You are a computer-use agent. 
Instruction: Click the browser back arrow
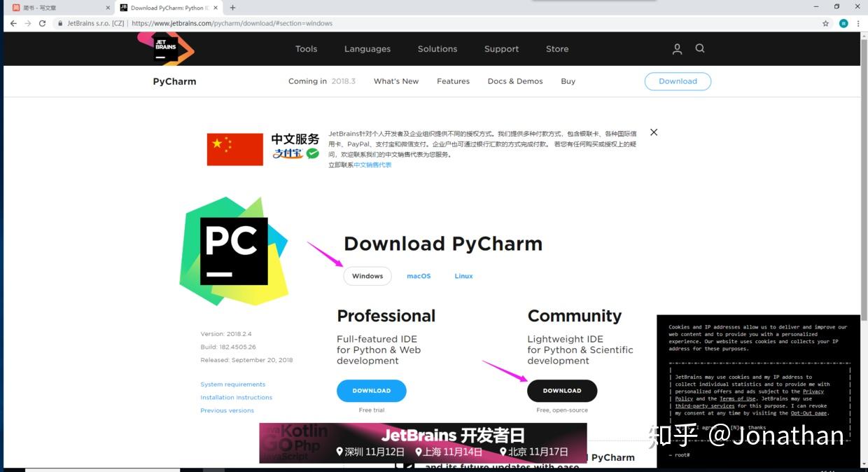13,22
